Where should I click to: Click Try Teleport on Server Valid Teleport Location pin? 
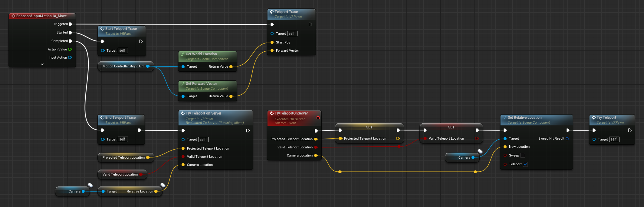pos(183,157)
